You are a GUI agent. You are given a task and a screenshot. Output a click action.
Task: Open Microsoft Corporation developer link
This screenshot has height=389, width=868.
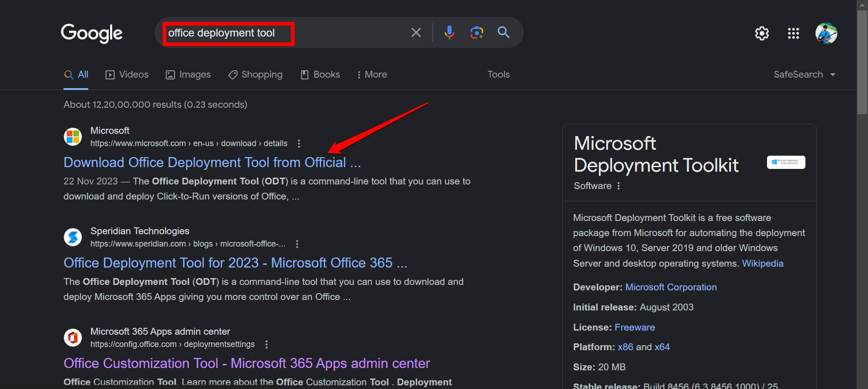(x=671, y=287)
